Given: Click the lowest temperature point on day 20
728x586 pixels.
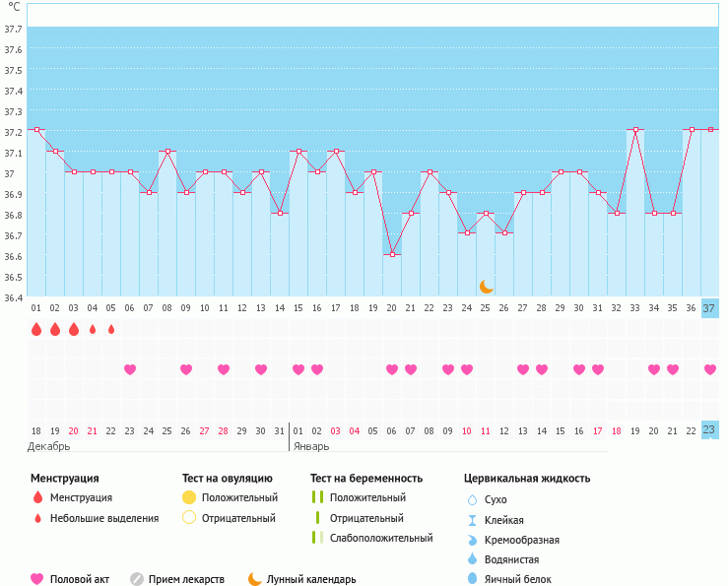Looking at the screenshot, I should click(392, 255).
